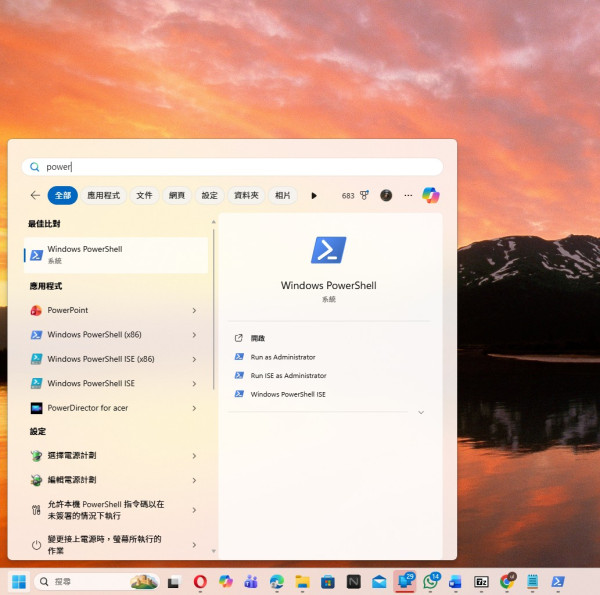The image size is (600, 595).
Task: Click the results list scrollbar
Action: (214, 309)
